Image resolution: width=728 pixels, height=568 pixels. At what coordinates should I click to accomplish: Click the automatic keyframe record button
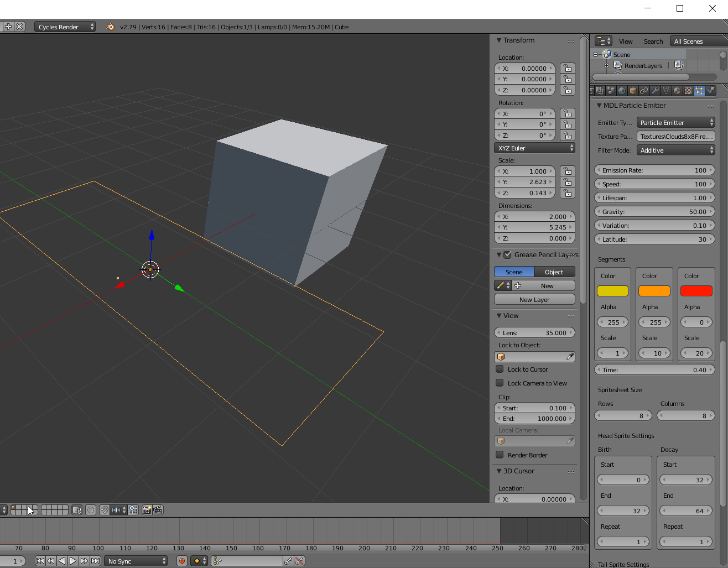tap(181, 561)
